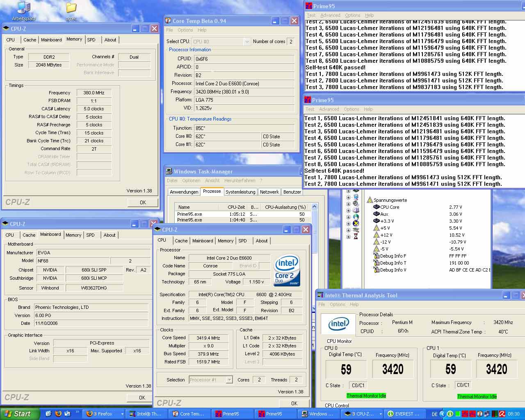The height and width of the screenshot is (420, 525).
Task: Open the Systemleistung tab in Task-Manager
Action: 240,192
